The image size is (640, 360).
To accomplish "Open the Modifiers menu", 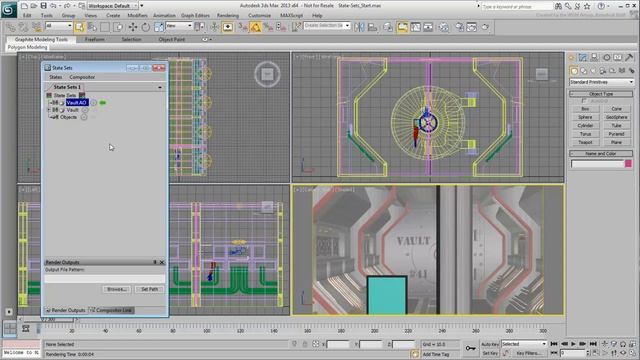I will (x=137, y=16).
